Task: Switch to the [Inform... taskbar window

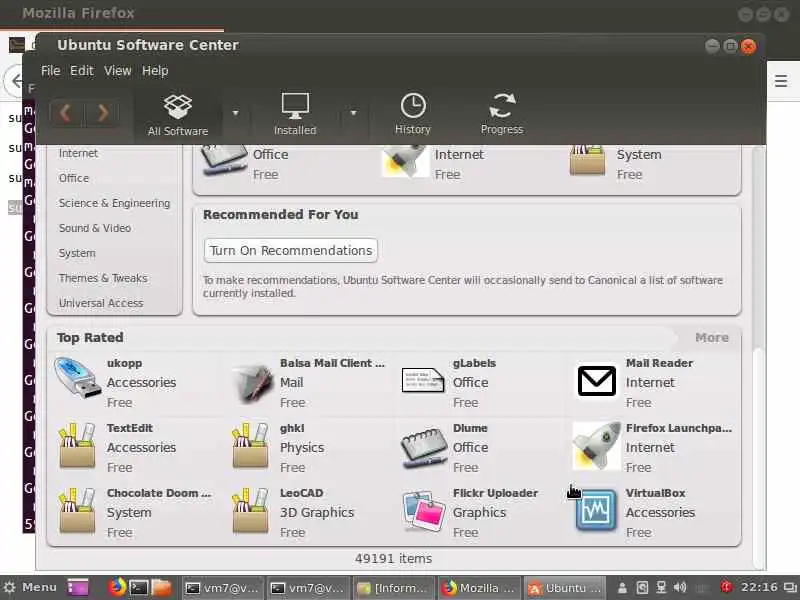Action: 393,588
